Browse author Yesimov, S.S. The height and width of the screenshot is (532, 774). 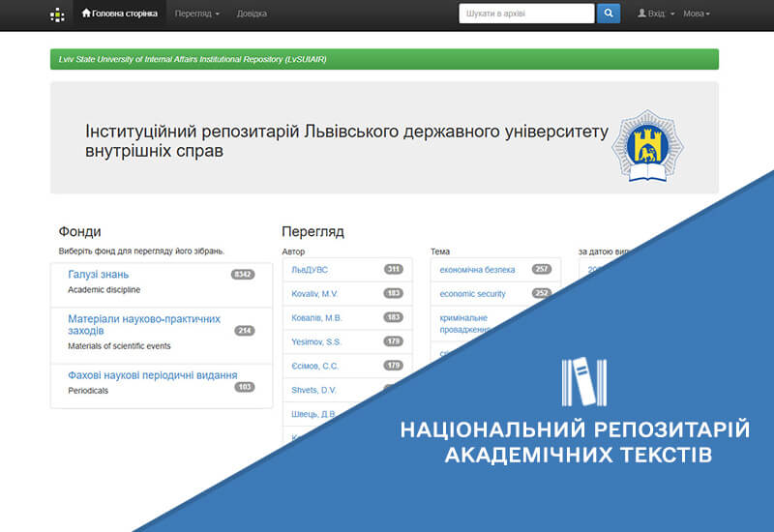tap(316, 342)
